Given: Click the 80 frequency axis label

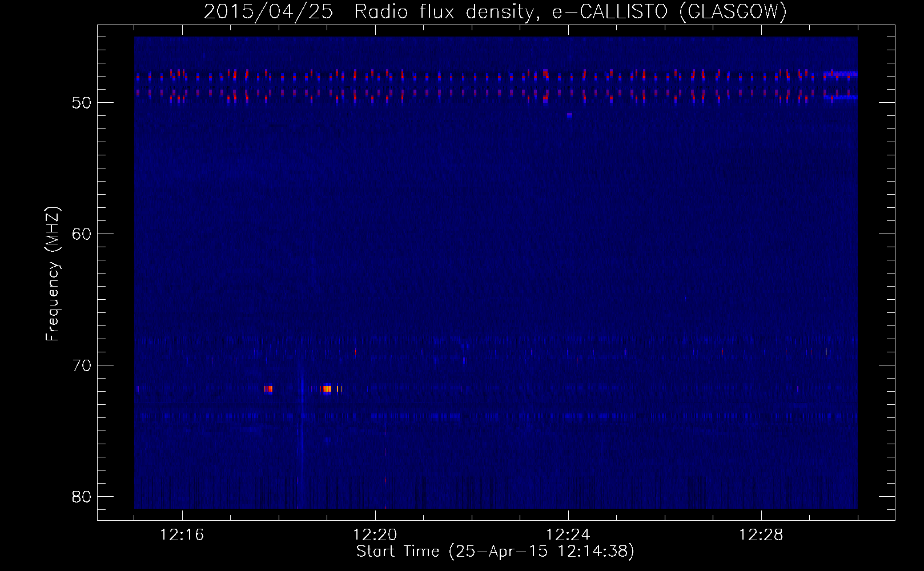Looking at the screenshot, I should point(82,497).
